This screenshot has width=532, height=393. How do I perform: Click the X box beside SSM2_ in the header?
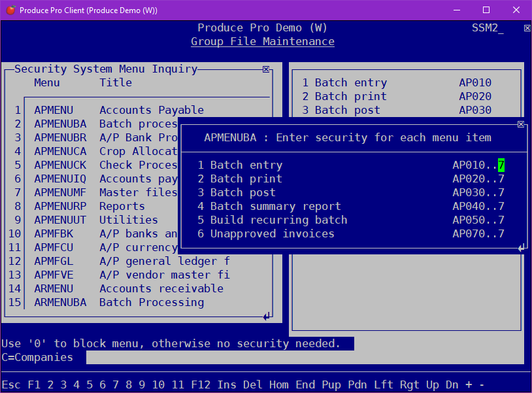527,28
